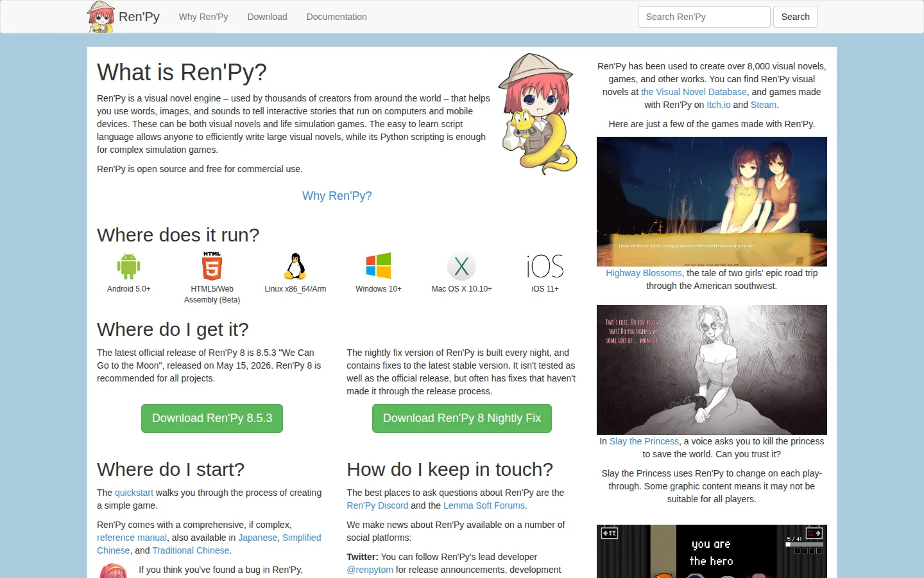
Task: Click the 'you are the hero' game thumbnail
Action: tap(712, 551)
